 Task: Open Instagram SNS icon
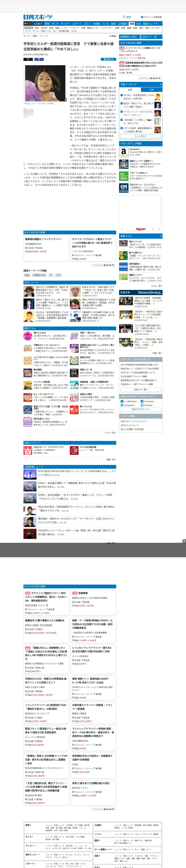click(122, 405)
